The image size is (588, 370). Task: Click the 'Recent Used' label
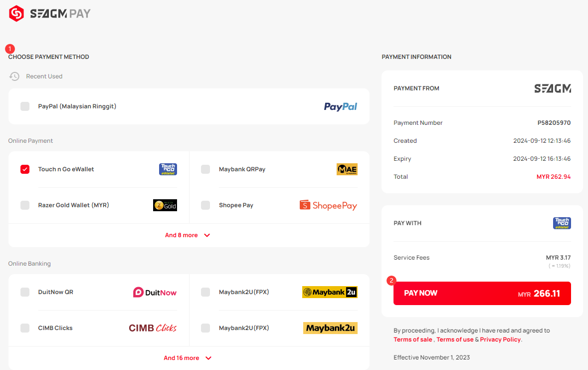(44, 76)
